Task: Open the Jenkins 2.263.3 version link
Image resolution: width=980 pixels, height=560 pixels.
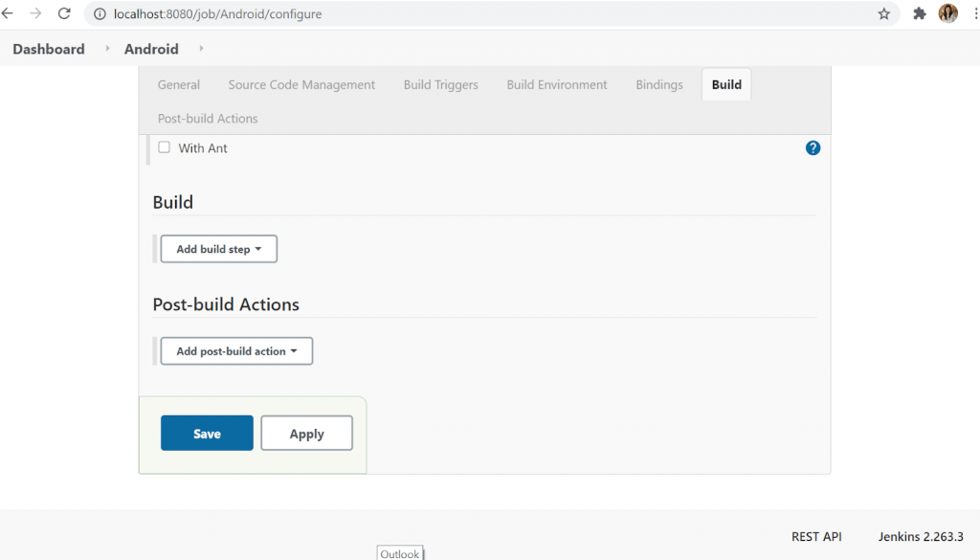Action: [921, 536]
